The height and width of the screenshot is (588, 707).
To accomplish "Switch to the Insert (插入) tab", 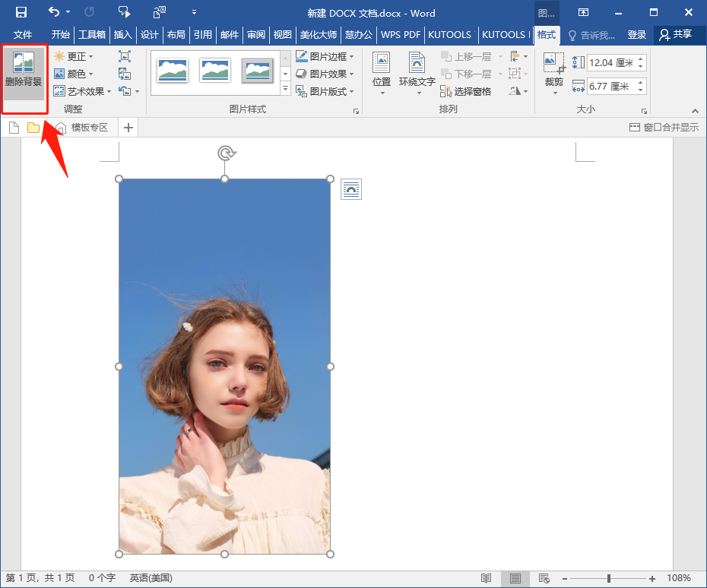I will [122, 35].
